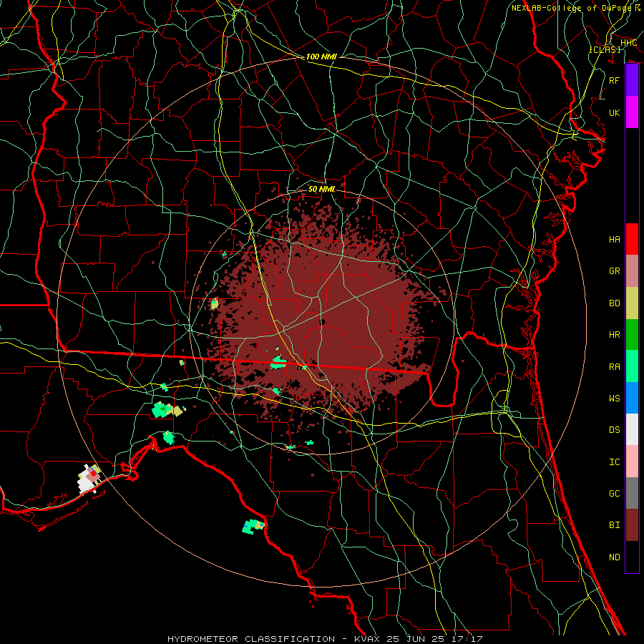
Task: Click the HA red legend swatch
Action: pyautogui.click(x=632, y=239)
